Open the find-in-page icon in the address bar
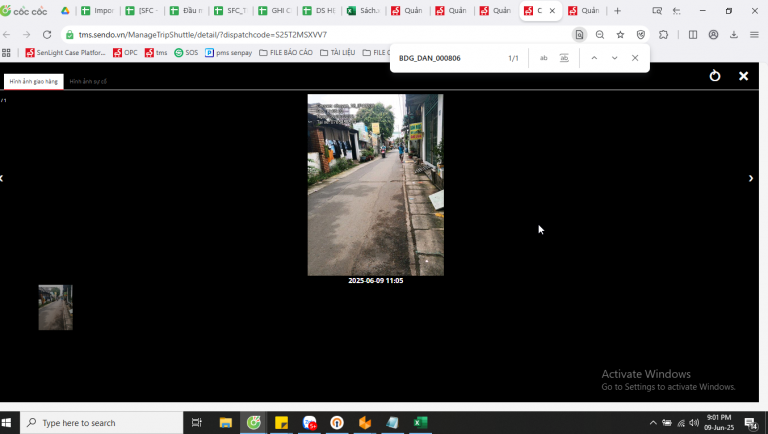768x434 pixels. point(579,35)
